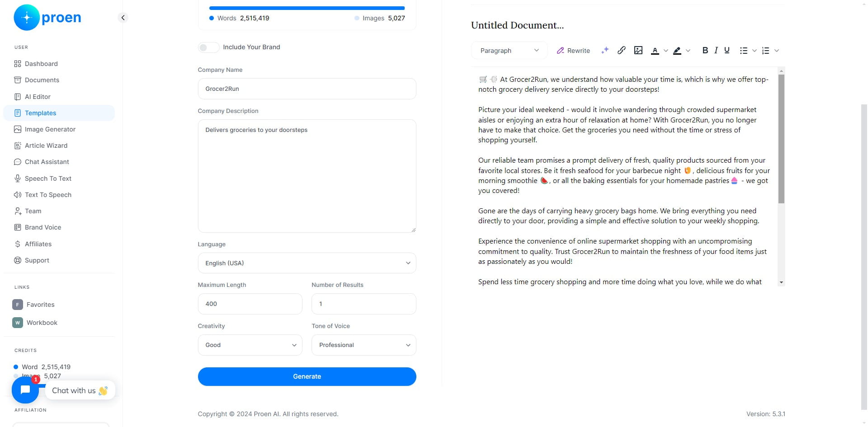Viewport: 868px width, 427px height.
Task: Toggle underline formatting
Action: pos(727,50)
